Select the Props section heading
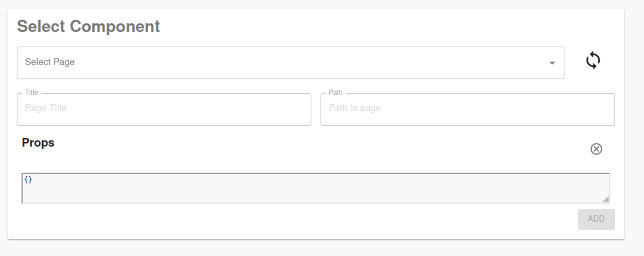Viewport: 644px width, 256px height. [38, 143]
